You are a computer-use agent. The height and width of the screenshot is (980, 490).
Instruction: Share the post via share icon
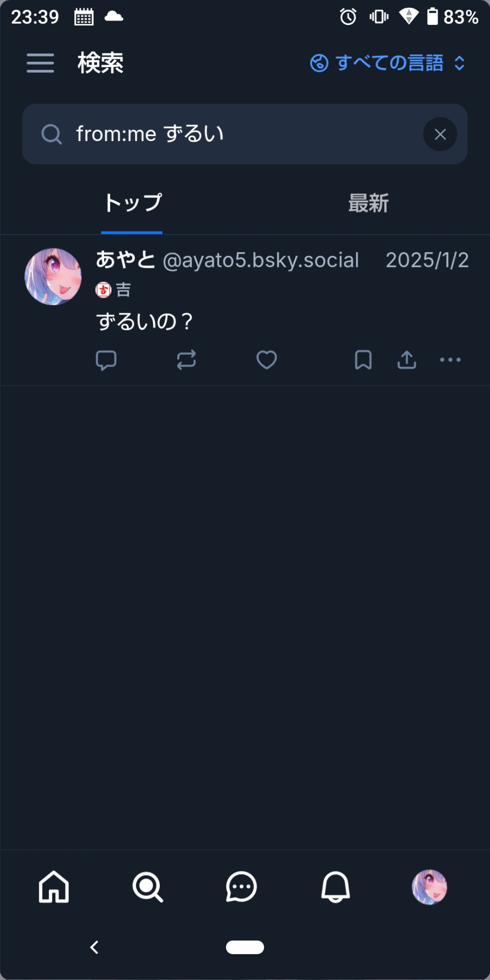tap(407, 360)
